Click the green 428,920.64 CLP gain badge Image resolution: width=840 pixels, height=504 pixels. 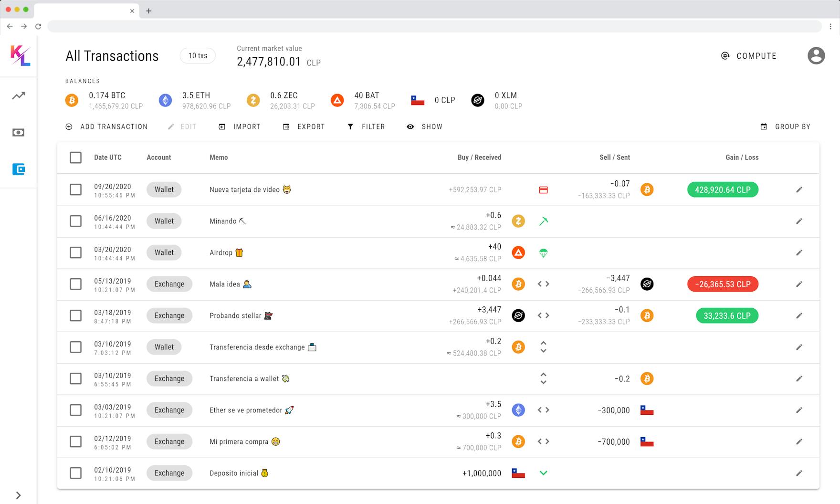pos(723,189)
